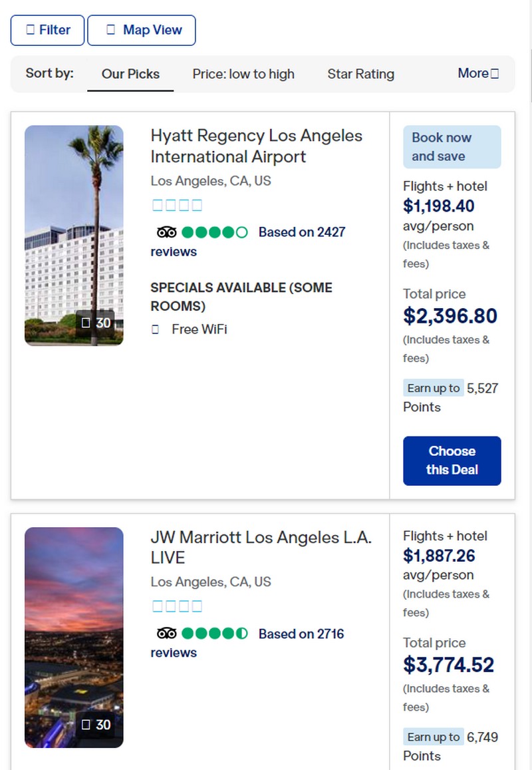View the Hyatt's 2427 reviews

[248, 242]
